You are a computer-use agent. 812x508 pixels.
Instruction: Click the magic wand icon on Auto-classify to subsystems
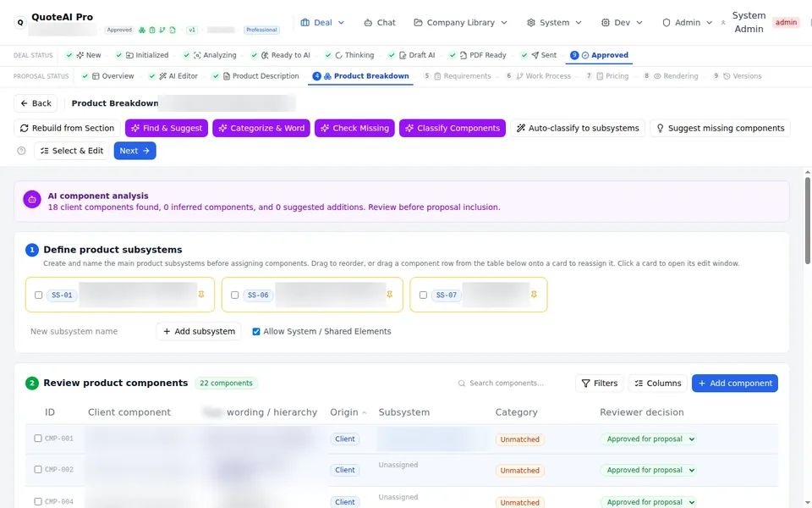tap(521, 128)
